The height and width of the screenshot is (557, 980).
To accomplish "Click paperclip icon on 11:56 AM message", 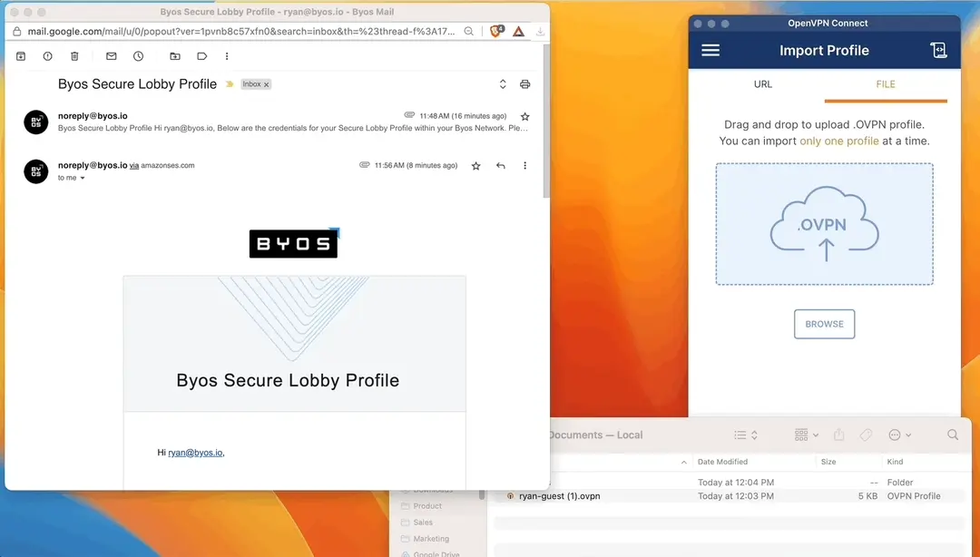I will pos(365,165).
